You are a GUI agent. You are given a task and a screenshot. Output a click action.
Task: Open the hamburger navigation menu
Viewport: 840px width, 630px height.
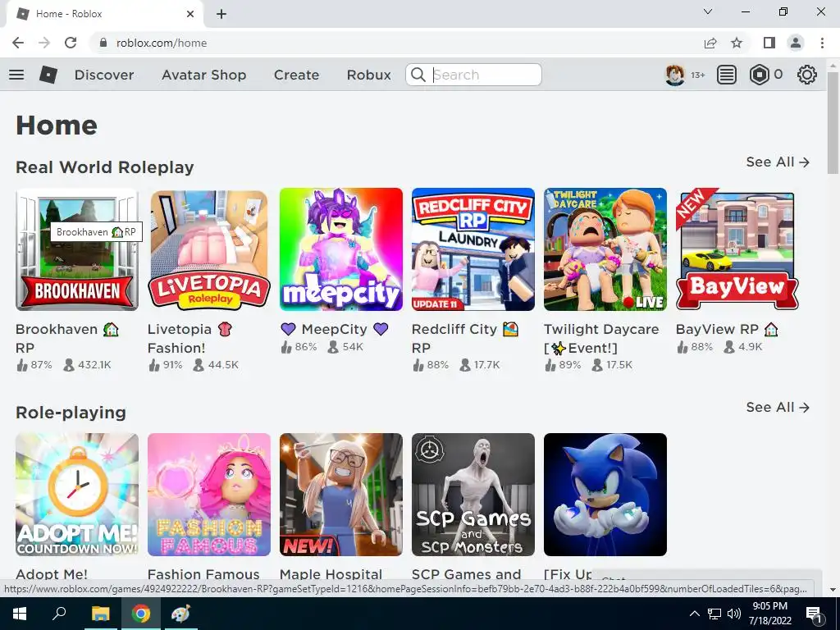16,75
